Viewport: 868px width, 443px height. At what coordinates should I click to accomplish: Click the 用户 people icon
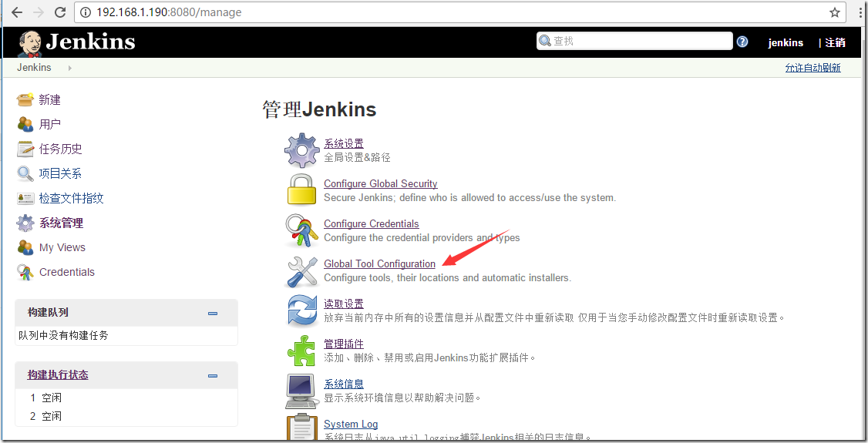[25, 124]
